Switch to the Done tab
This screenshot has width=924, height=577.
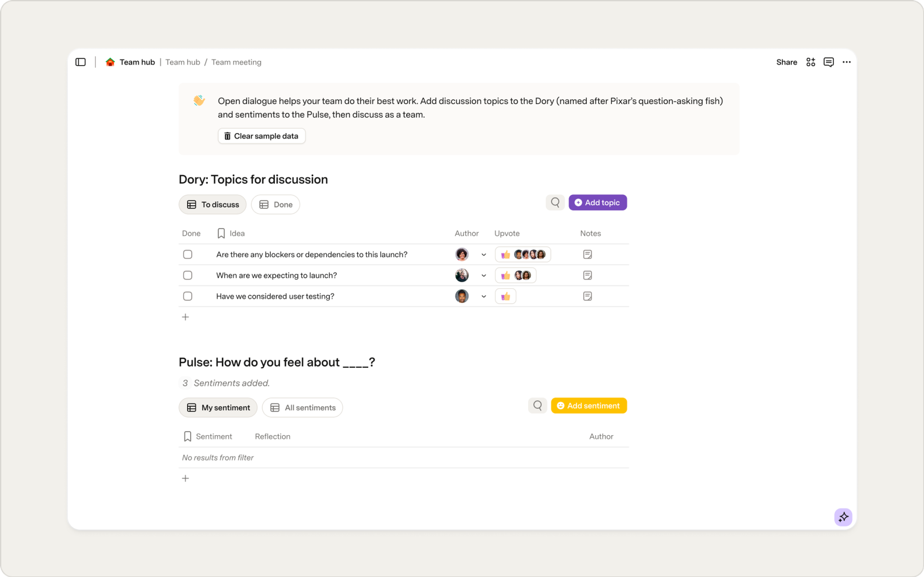click(x=275, y=205)
